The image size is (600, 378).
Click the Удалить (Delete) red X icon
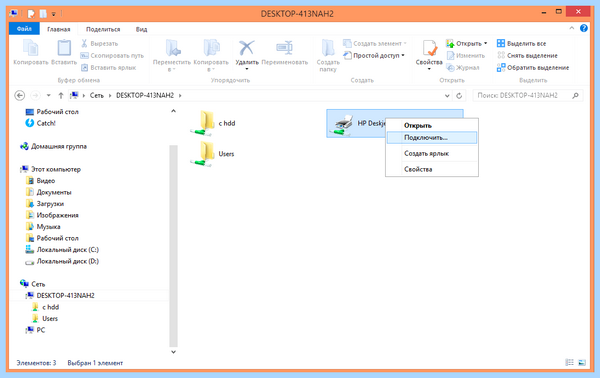coord(247,48)
